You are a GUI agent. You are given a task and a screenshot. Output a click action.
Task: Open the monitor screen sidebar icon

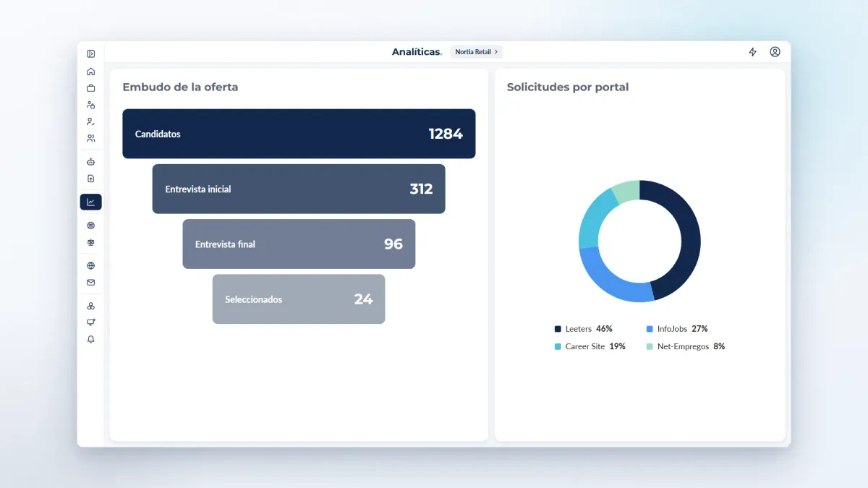(91, 322)
